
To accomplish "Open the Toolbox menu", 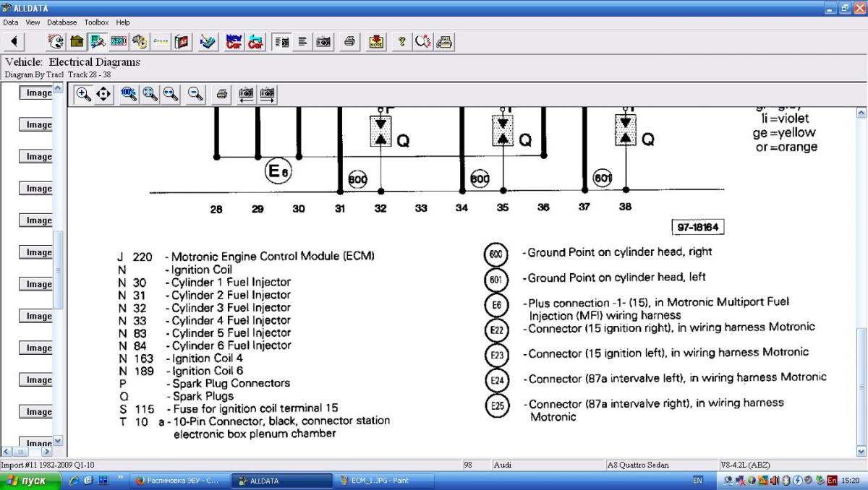I will pos(96,22).
